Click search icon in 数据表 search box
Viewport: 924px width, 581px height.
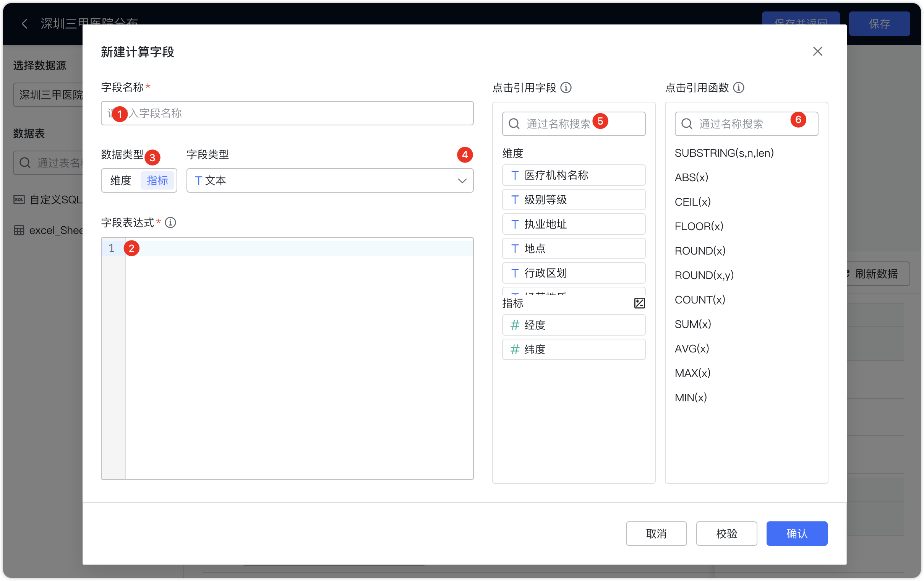(25, 163)
